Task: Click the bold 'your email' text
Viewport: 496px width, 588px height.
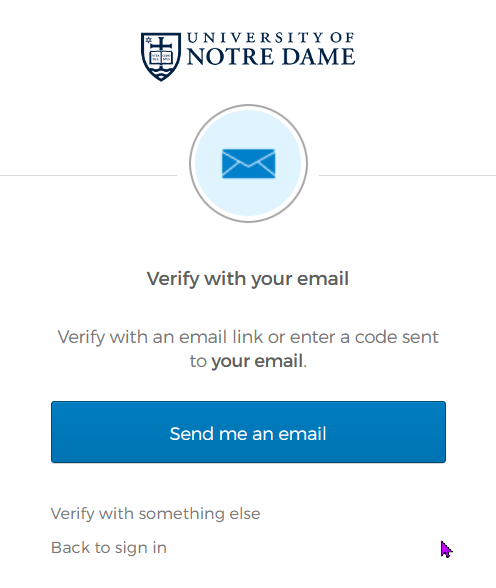Action: tap(257, 362)
